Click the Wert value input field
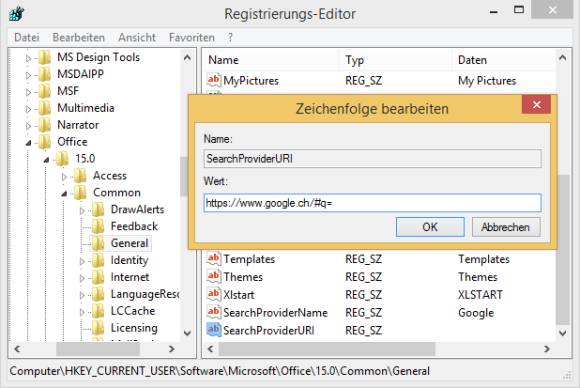The width and height of the screenshot is (580, 388). (372, 203)
